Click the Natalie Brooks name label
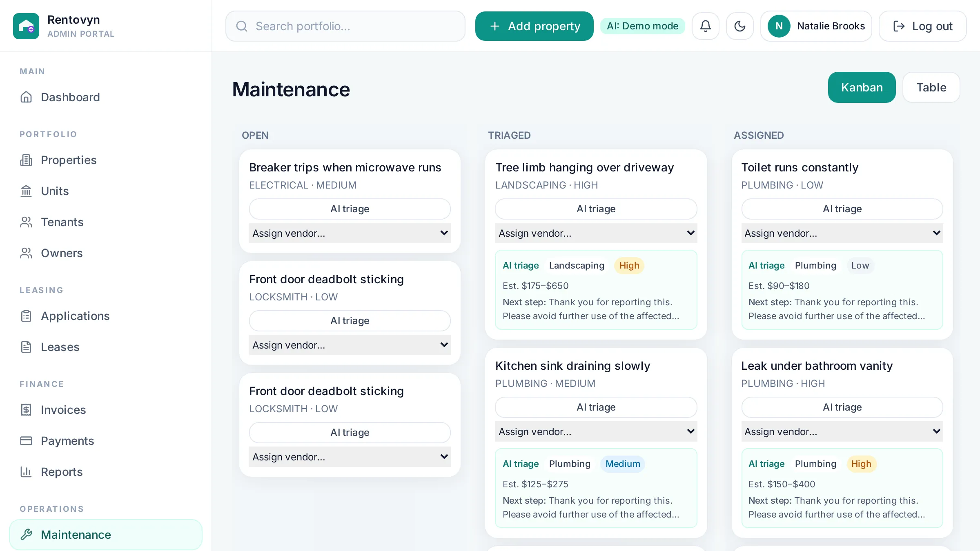Screen dimensions: 980x551 click(831, 26)
